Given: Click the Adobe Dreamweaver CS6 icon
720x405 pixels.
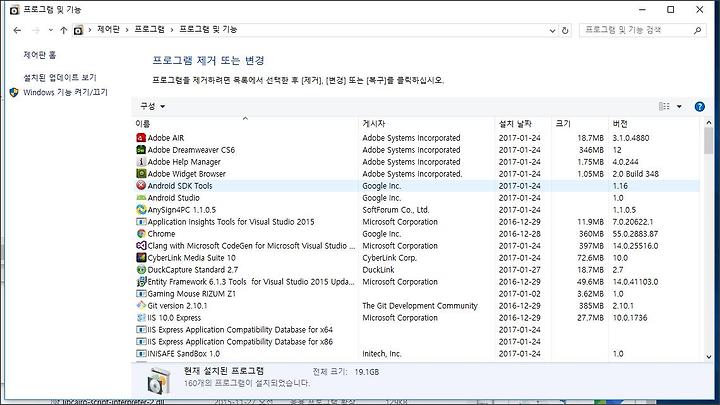Looking at the screenshot, I should point(141,150).
